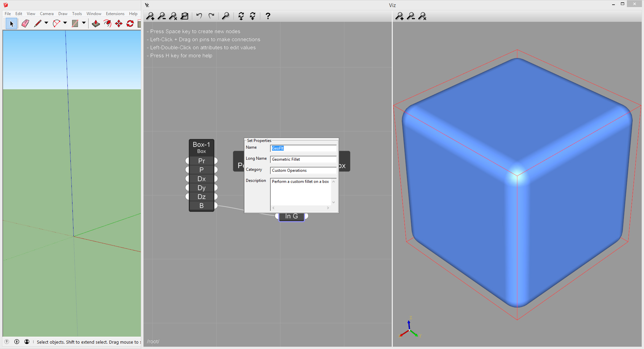Expand the rectangle shape tool dropdown arrow

(84, 23)
